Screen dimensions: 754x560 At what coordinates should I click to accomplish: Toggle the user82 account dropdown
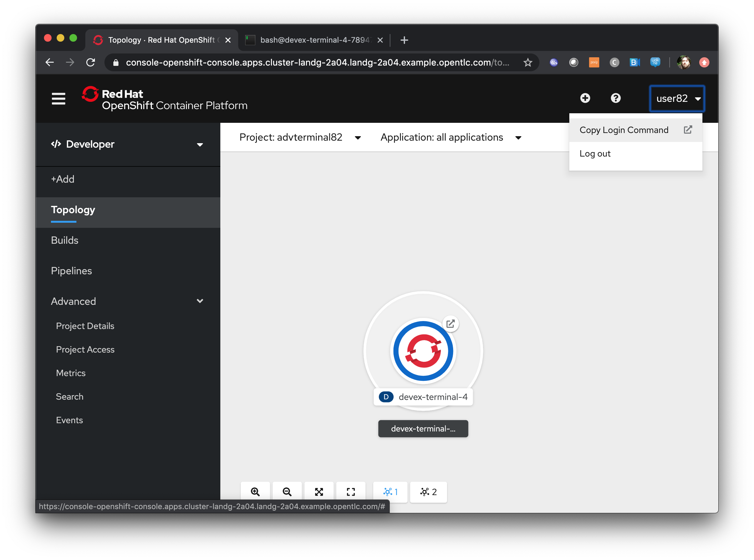tap(677, 99)
